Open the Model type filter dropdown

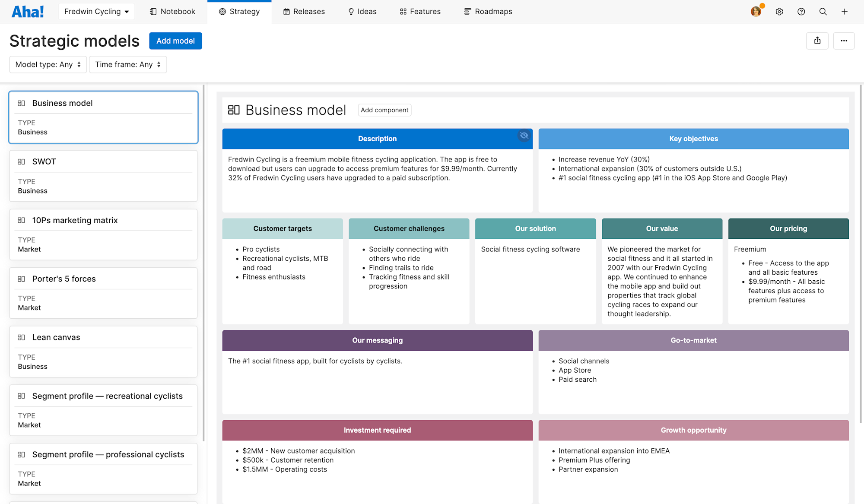point(48,64)
